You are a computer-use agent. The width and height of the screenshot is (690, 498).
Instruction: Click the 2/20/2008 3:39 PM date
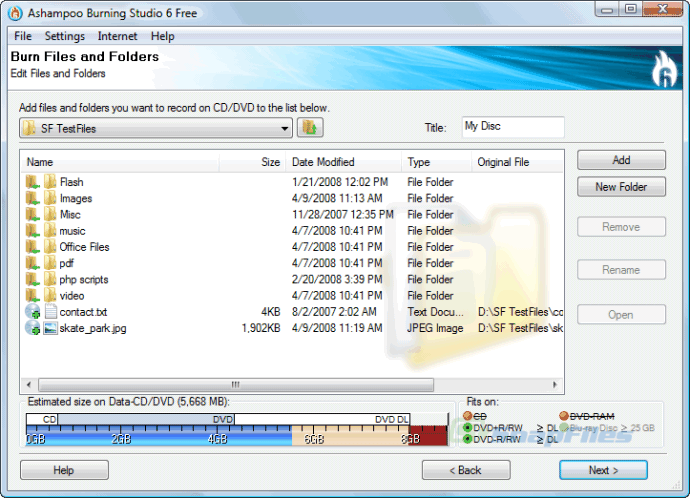pyautogui.click(x=337, y=279)
